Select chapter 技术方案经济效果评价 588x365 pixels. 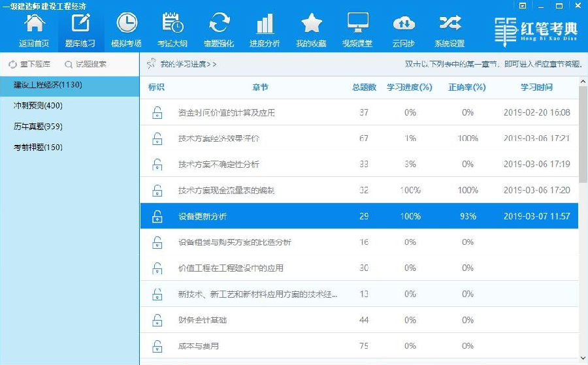(219, 138)
